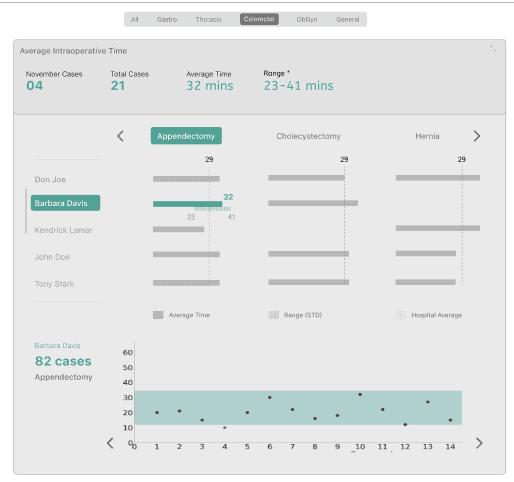Click the 82 cases summary text

(63, 361)
